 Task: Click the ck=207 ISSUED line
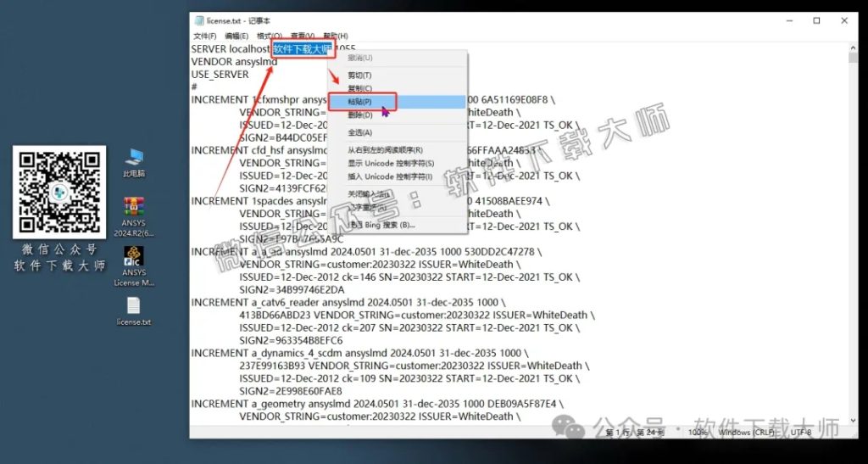click(x=409, y=327)
